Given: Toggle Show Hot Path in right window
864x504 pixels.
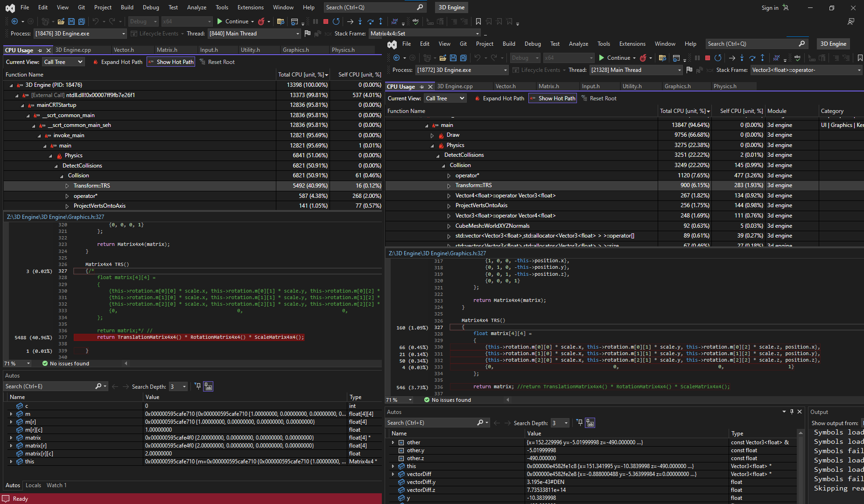Looking at the screenshot, I should 553,98.
